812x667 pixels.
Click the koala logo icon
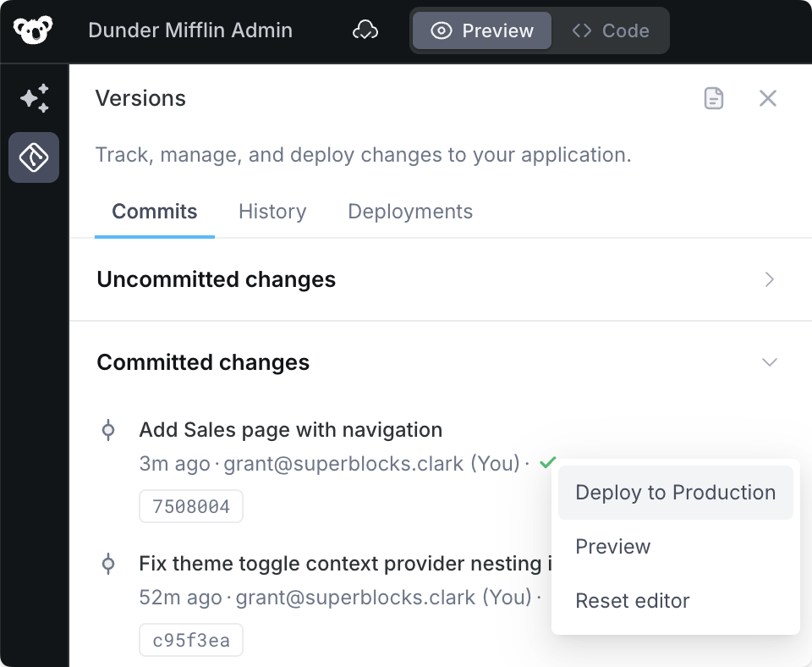click(33, 31)
